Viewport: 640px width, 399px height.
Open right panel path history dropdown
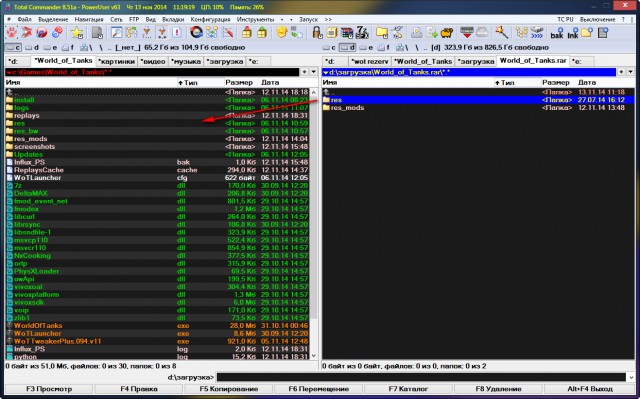[630, 72]
